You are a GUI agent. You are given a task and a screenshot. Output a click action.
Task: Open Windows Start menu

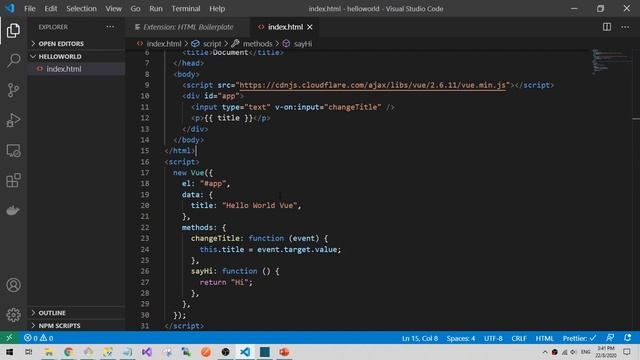(9, 352)
